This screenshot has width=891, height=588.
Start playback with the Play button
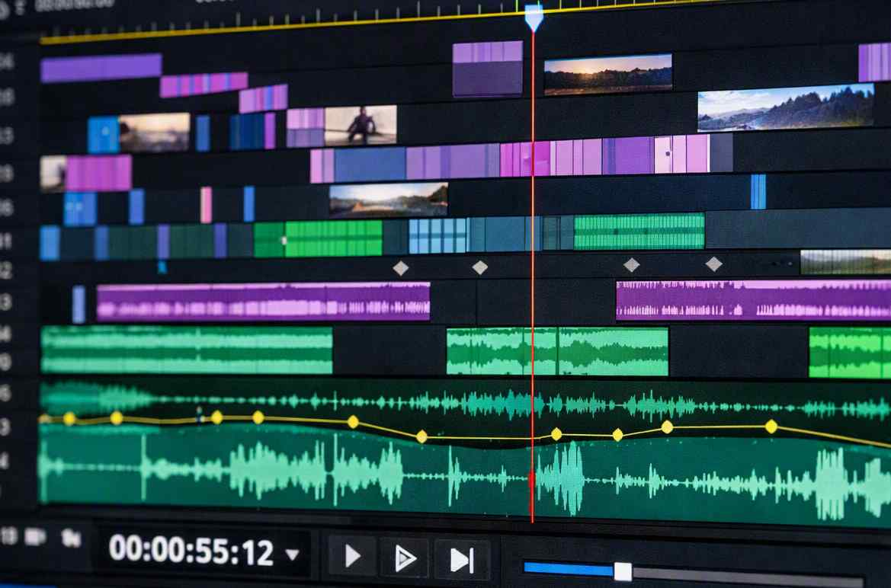pos(352,556)
